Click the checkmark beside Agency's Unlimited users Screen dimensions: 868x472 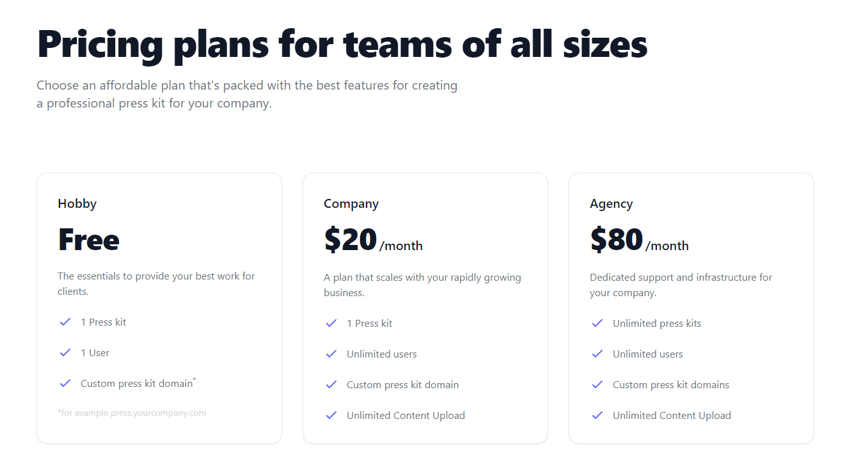597,354
